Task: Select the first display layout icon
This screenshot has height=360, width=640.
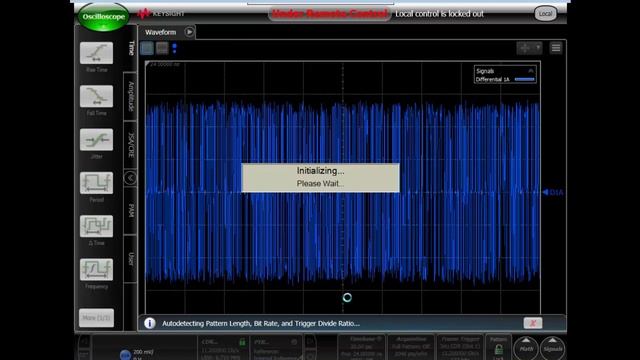Action: (147, 48)
